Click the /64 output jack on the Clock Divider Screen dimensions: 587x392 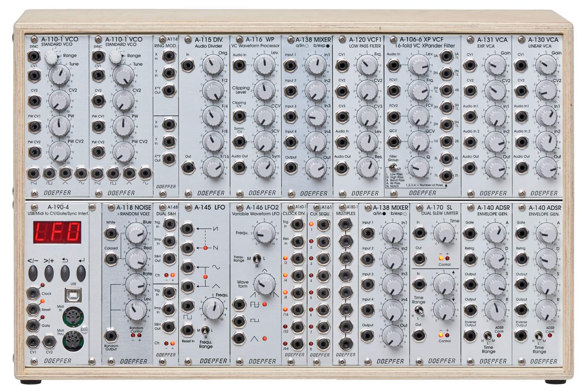(x=298, y=344)
